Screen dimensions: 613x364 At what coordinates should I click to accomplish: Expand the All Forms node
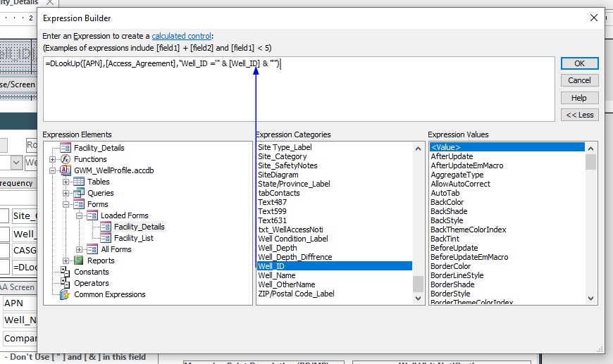click(80, 249)
